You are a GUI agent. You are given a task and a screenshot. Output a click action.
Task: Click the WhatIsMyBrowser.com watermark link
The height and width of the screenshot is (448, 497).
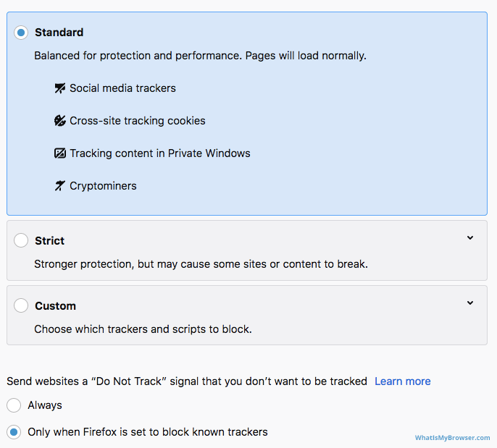click(453, 438)
